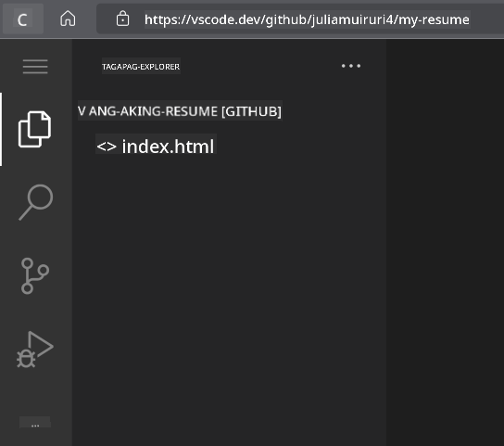Click blank area of the activity bar
This screenshot has width=504, height=446.
pos(35,392)
